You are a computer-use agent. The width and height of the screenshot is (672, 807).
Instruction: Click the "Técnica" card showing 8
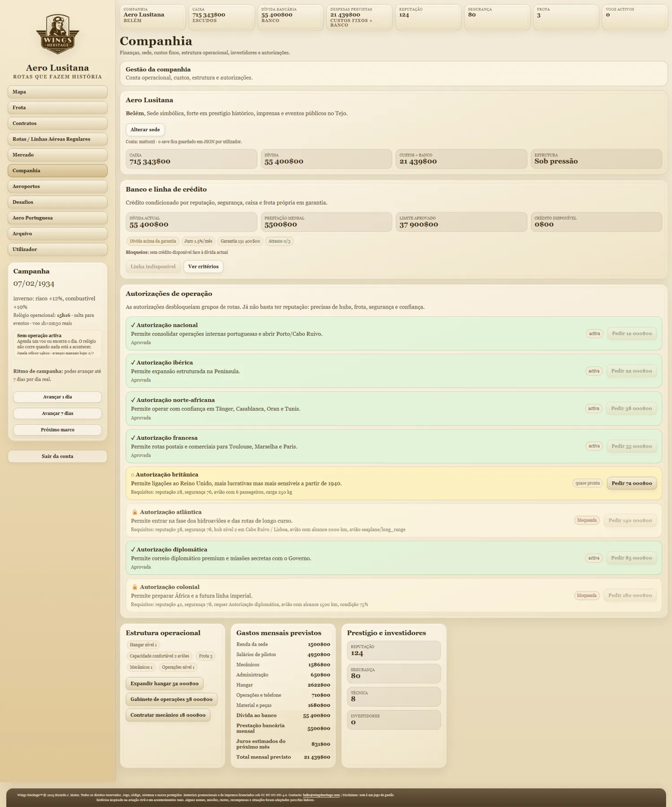tap(394, 697)
